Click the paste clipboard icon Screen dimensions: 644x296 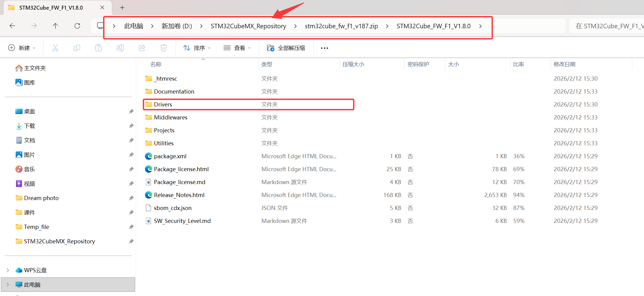[99, 48]
